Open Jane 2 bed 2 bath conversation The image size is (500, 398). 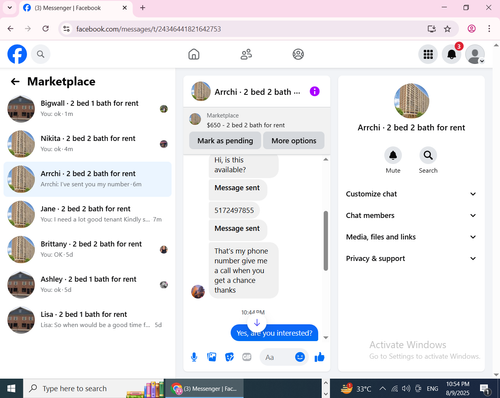pos(87,214)
